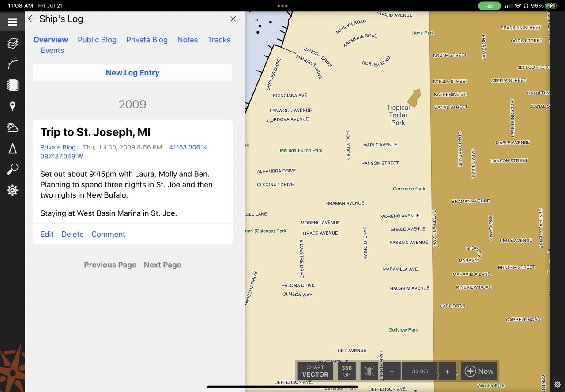
Task: Switch to Public Blog tab
Action: (97, 40)
